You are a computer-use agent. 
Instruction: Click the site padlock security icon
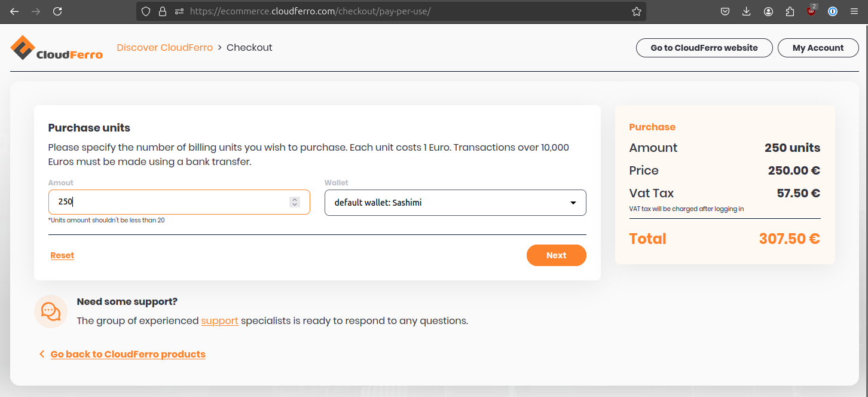pyautogui.click(x=162, y=11)
